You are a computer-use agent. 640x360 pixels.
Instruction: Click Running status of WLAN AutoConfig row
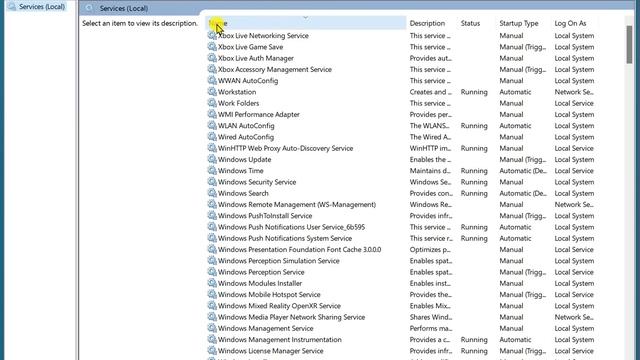click(x=474, y=126)
